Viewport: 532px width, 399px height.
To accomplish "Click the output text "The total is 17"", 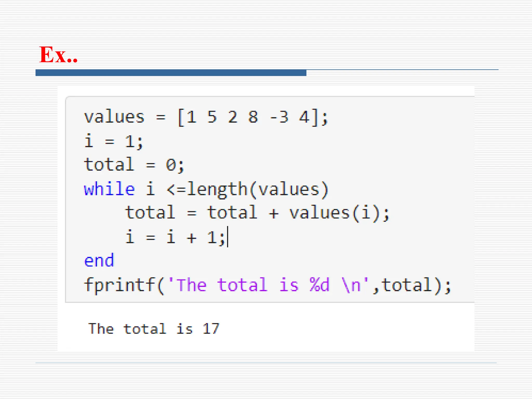I will (x=154, y=329).
